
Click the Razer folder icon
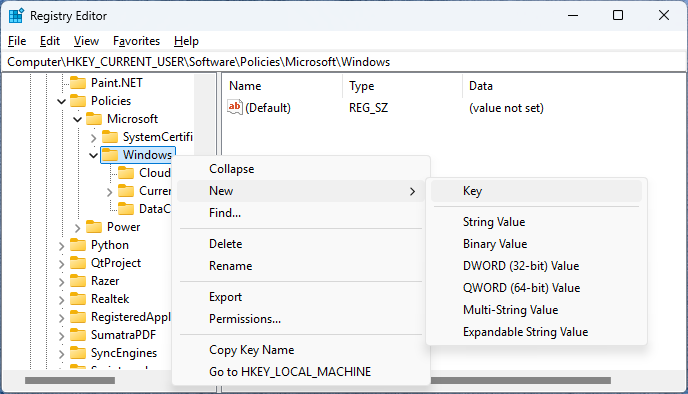78,280
